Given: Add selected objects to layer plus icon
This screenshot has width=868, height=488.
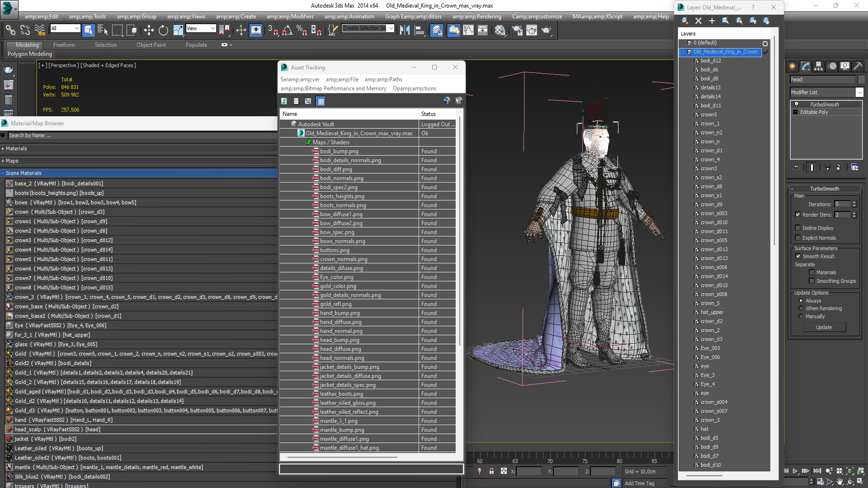Looking at the screenshot, I should click(x=712, y=21).
